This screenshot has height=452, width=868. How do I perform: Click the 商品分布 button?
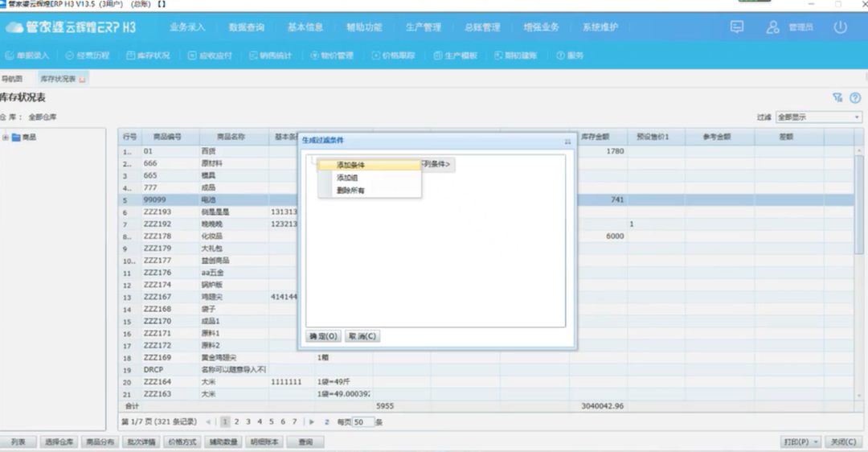pos(100,442)
